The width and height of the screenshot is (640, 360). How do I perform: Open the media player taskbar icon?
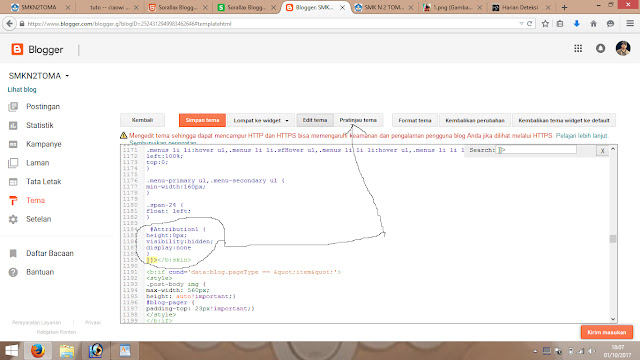click(96, 351)
